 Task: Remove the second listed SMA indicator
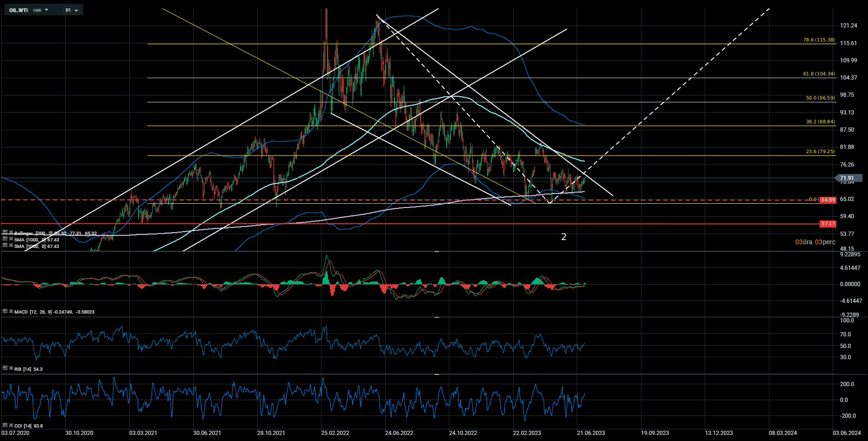(11, 245)
